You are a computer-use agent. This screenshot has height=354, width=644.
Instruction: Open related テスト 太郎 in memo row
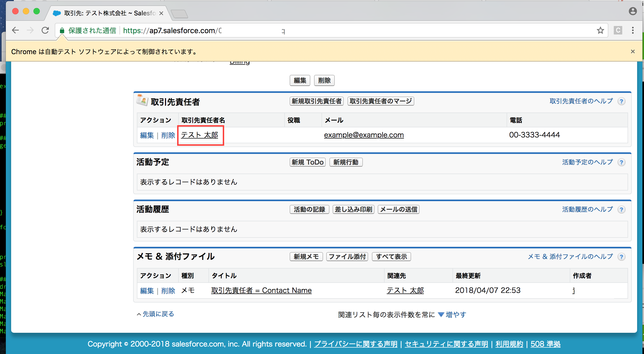pyautogui.click(x=405, y=290)
